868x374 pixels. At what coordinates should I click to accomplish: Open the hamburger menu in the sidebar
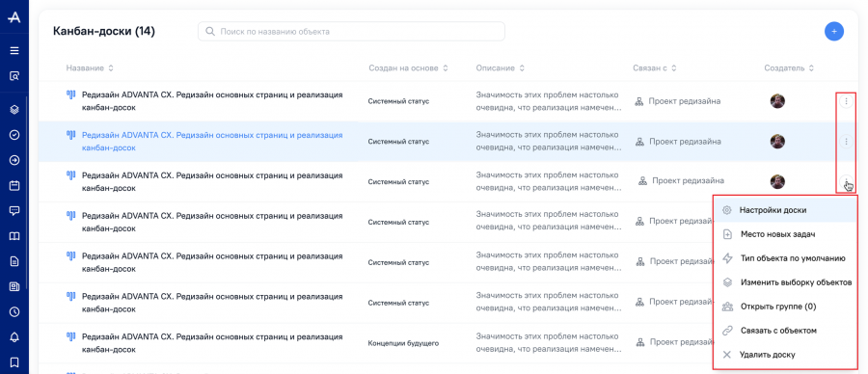14,50
